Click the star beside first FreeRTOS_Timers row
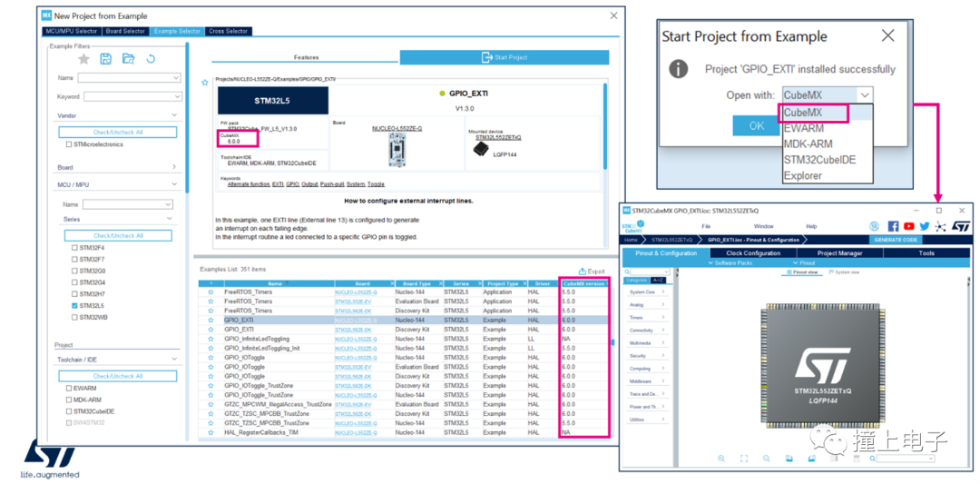The image size is (980, 484). (211, 292)
